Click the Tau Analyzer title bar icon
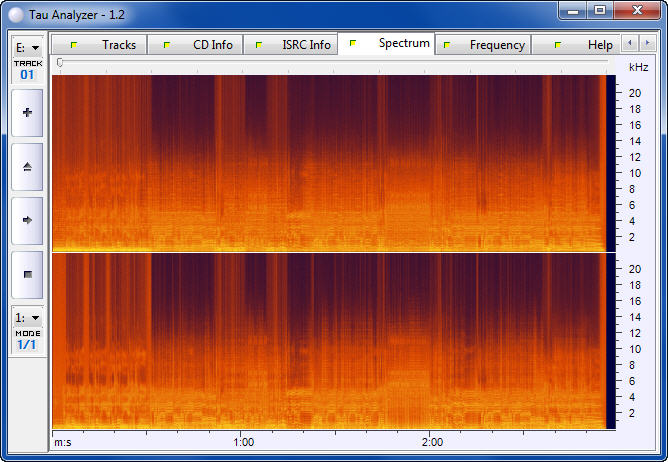 point(17,15)
